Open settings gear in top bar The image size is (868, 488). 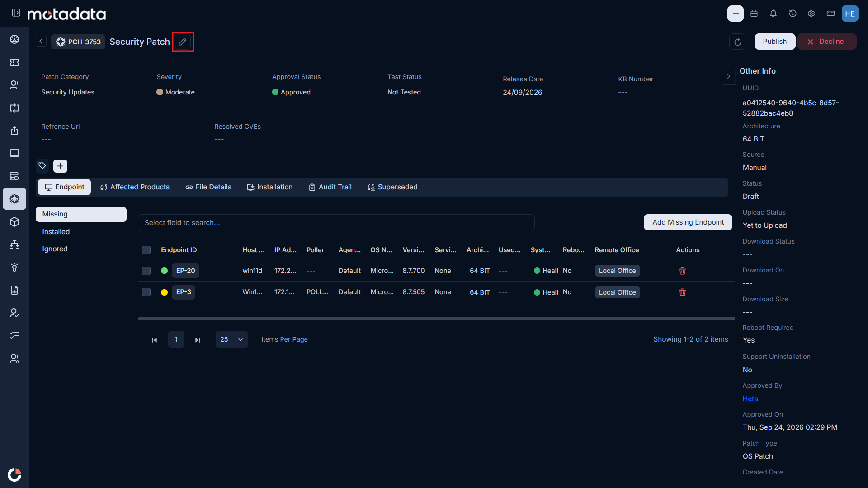click(811, 14)
